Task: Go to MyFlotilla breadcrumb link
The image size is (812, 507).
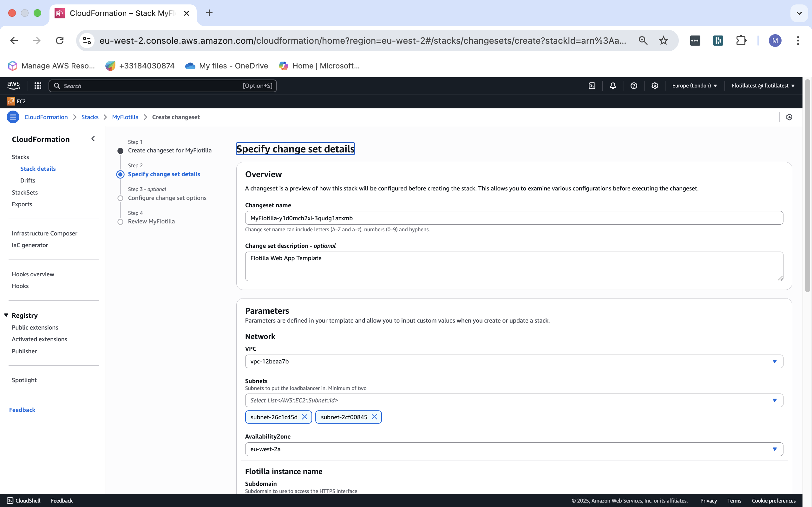Action: click(x=125, y=117)
